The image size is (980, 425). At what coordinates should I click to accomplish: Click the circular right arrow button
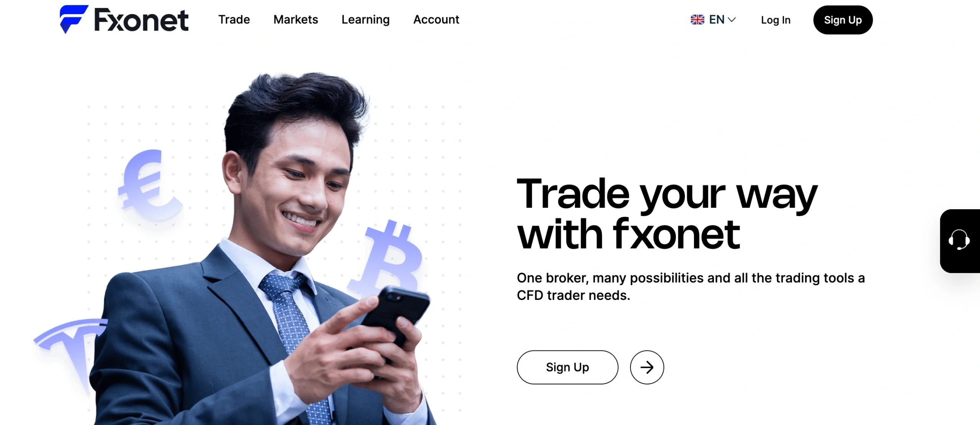[x=647, y=367]
